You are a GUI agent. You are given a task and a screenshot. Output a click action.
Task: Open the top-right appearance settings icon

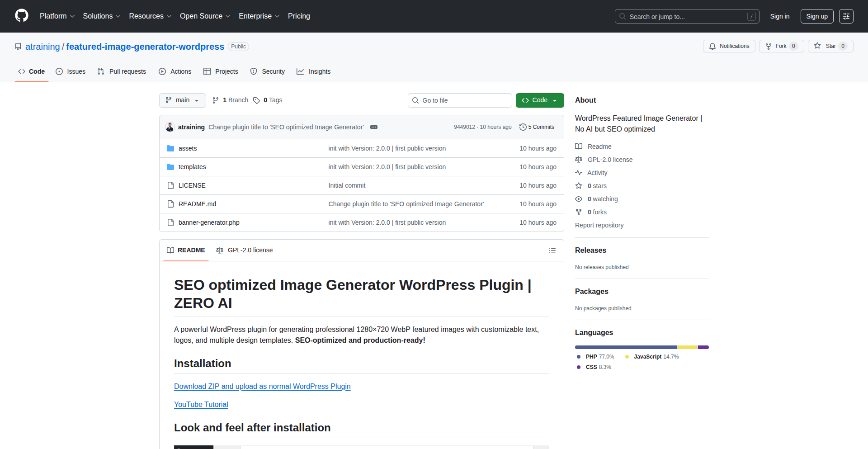pyautogui.click(x=846, y=16)
